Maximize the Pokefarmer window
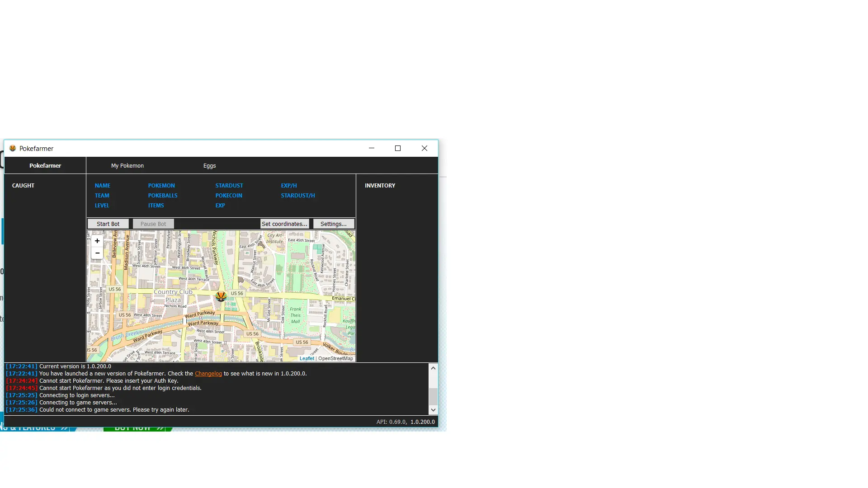Screen dimensions: 868x488 click(x=398, y=148)
